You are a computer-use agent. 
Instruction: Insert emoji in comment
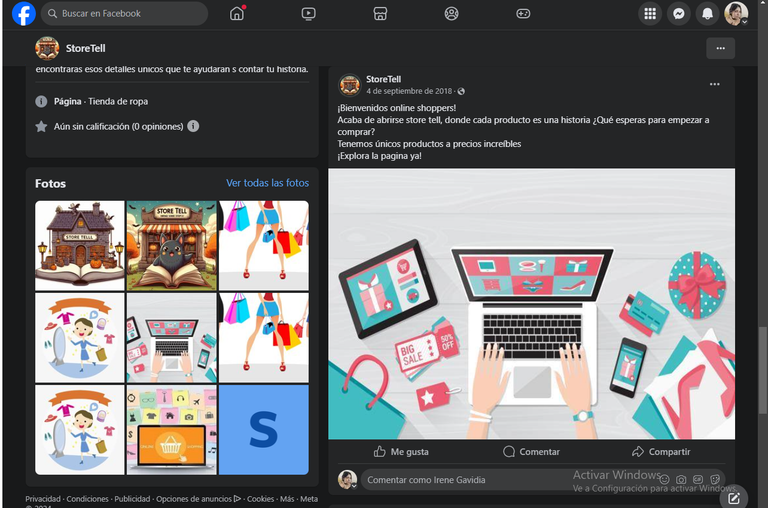point(664,480)
